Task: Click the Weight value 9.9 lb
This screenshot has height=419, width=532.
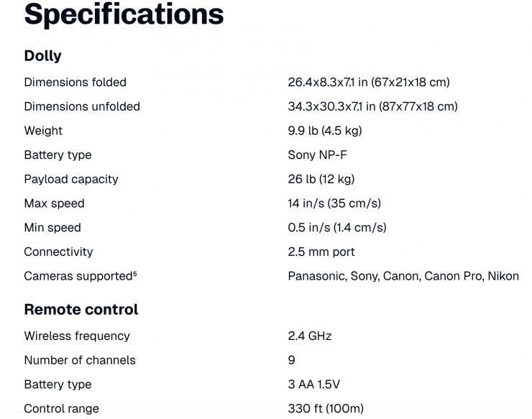Action: (x=324, y=131)
